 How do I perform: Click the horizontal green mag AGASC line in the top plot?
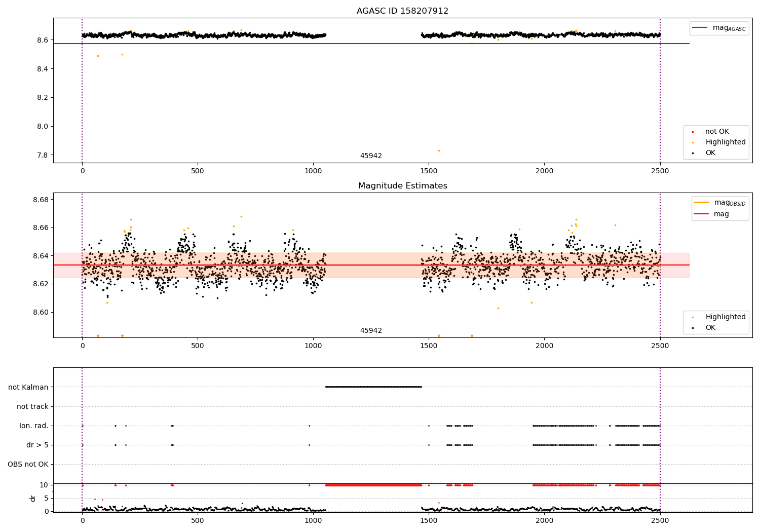(x=371, y=44)
